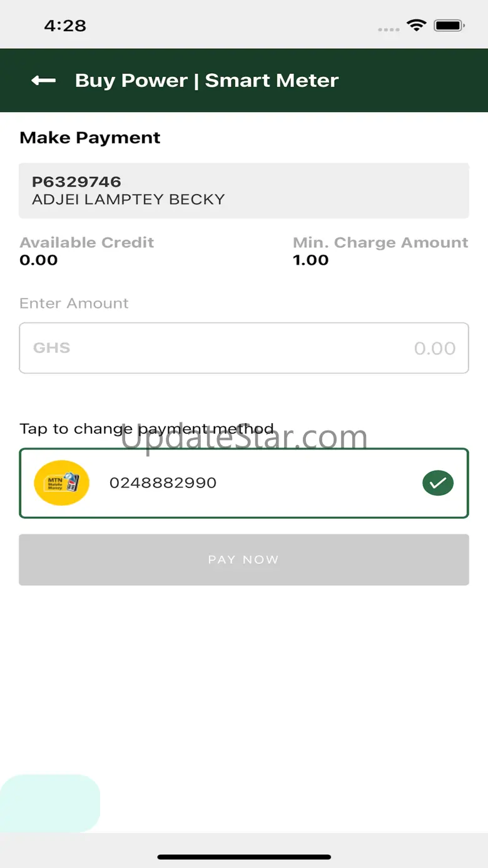This screenshot has width=488, height=868.
Task: Focus the GHS amount input field
Action: tap(244, 348)
